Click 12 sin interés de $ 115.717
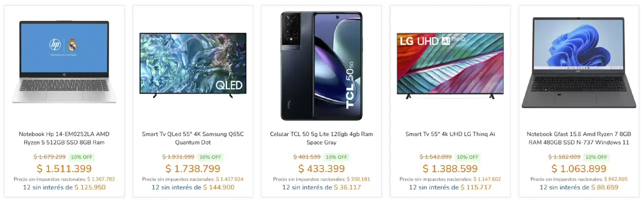Image resolution: width=644 pixels, height=200 pixels. tap(450, 187)
